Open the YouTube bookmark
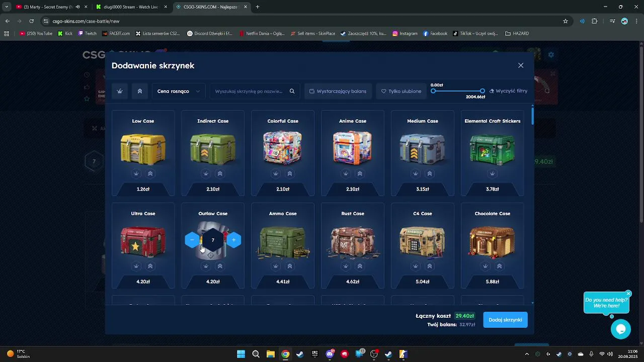This screenshot has width=644, height=362. pos(36,34)
